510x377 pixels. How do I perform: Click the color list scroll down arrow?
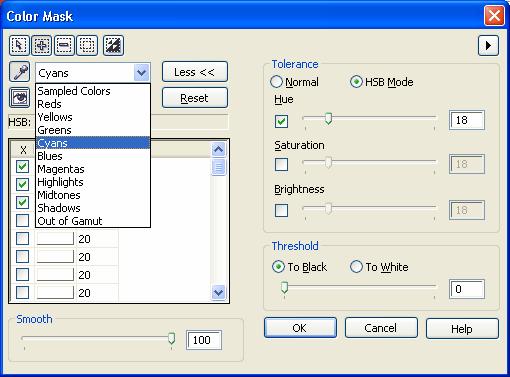click(218, 293)
